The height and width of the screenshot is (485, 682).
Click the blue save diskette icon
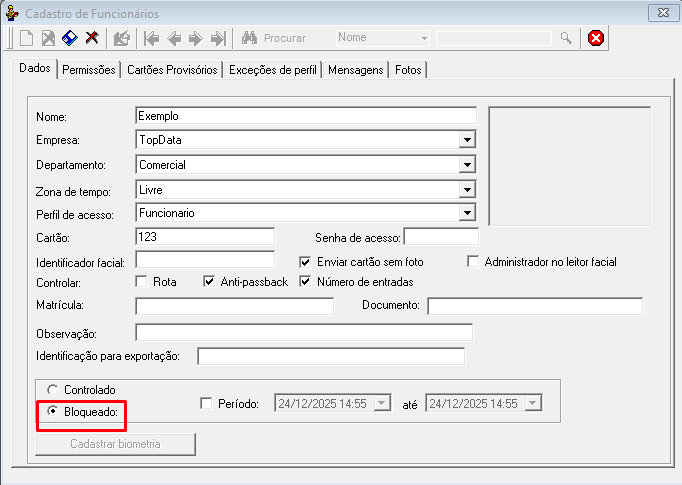pyautogui.click(x=70, y=38)
